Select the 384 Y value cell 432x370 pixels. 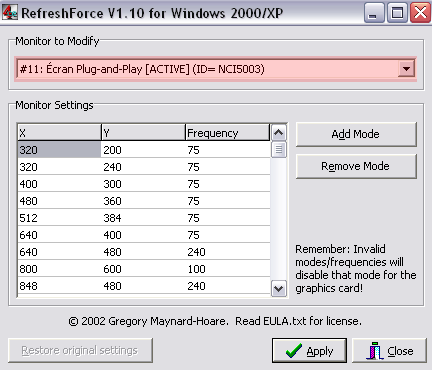(143, 218)
